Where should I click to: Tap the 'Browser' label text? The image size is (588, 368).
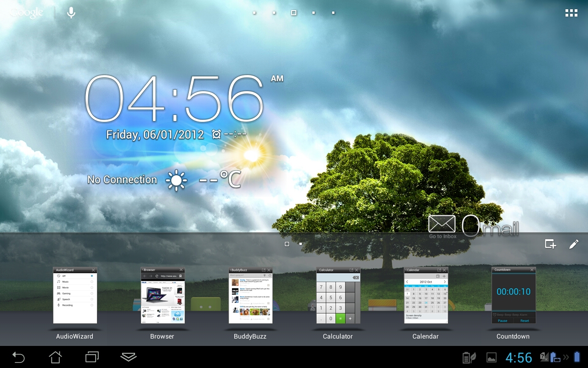click(x=162, y=336)
